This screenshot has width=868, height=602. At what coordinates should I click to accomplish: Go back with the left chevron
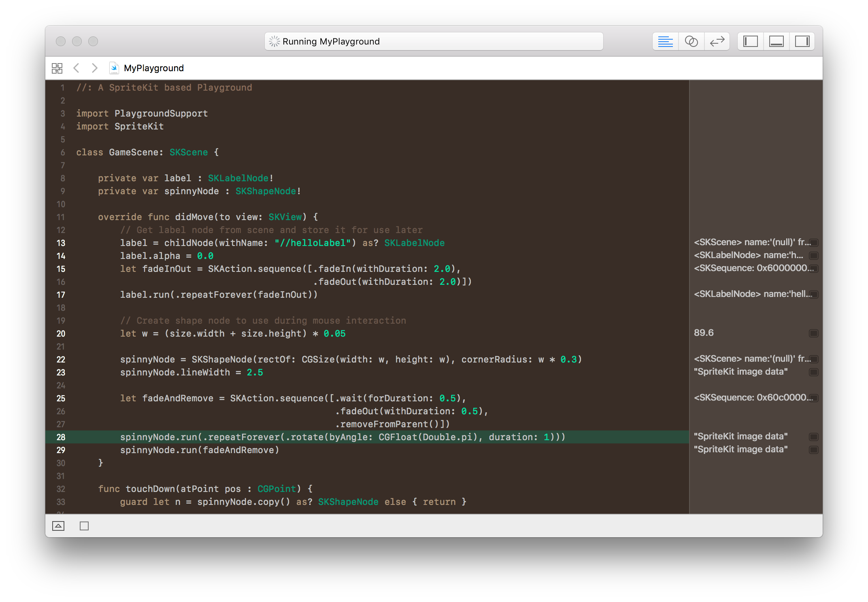tap(76, 68)
